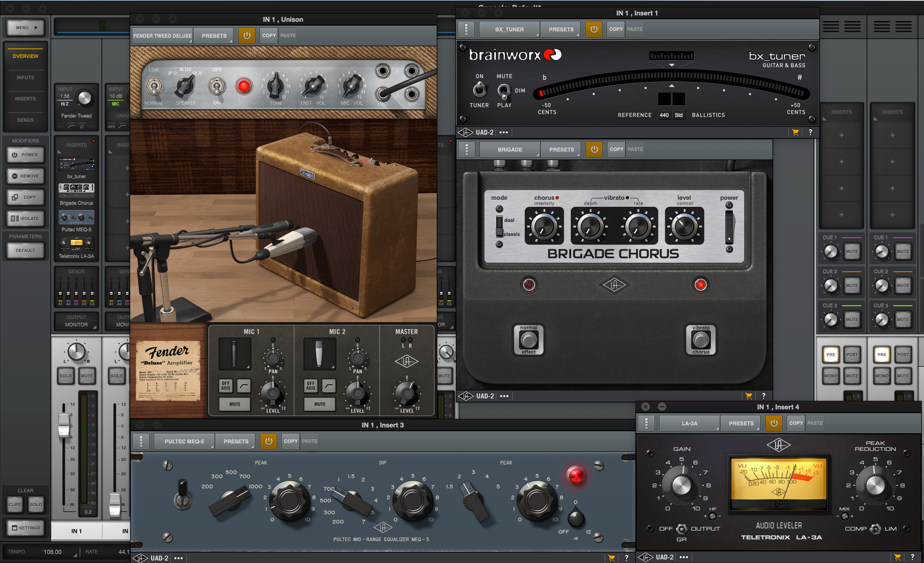Open the MENU at top of left sidebar
The image size is (924, 563).
25,27
